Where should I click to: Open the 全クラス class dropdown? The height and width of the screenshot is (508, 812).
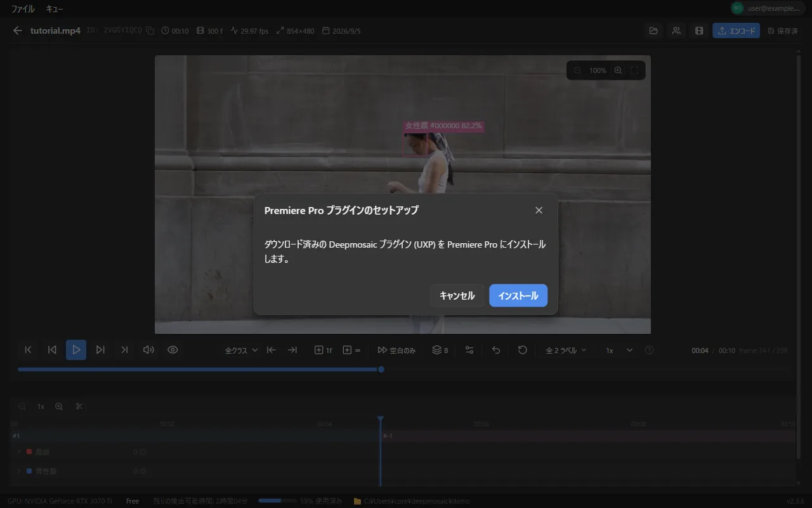click(x=241, y=350)
